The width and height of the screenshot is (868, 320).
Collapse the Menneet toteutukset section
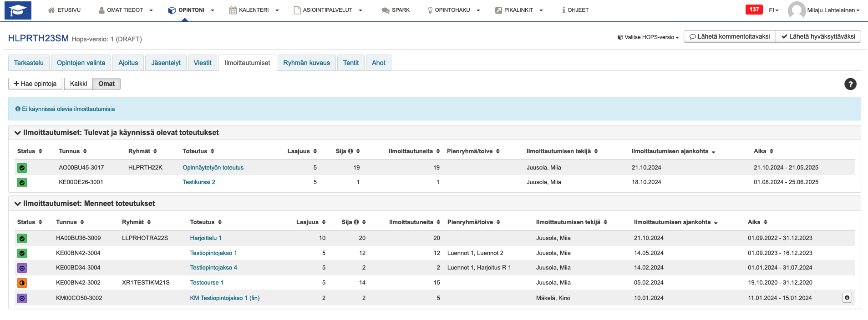pos(18,204)
